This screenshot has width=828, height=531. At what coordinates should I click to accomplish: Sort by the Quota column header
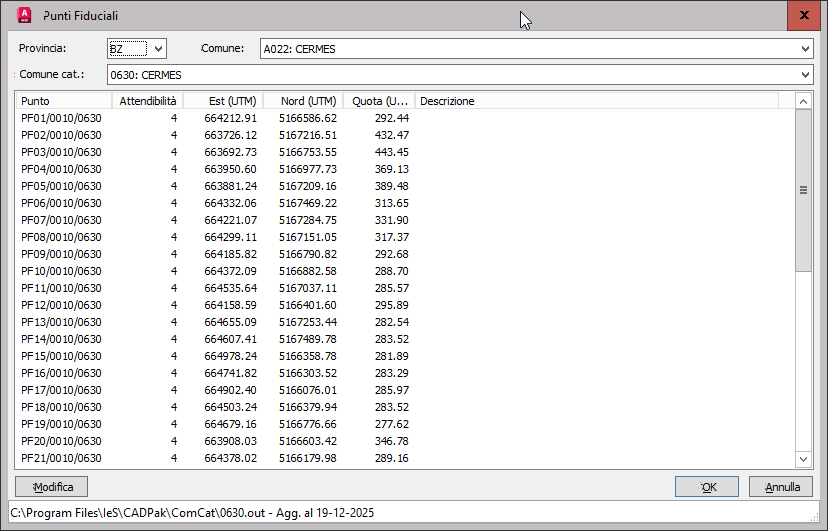point(379,101)
